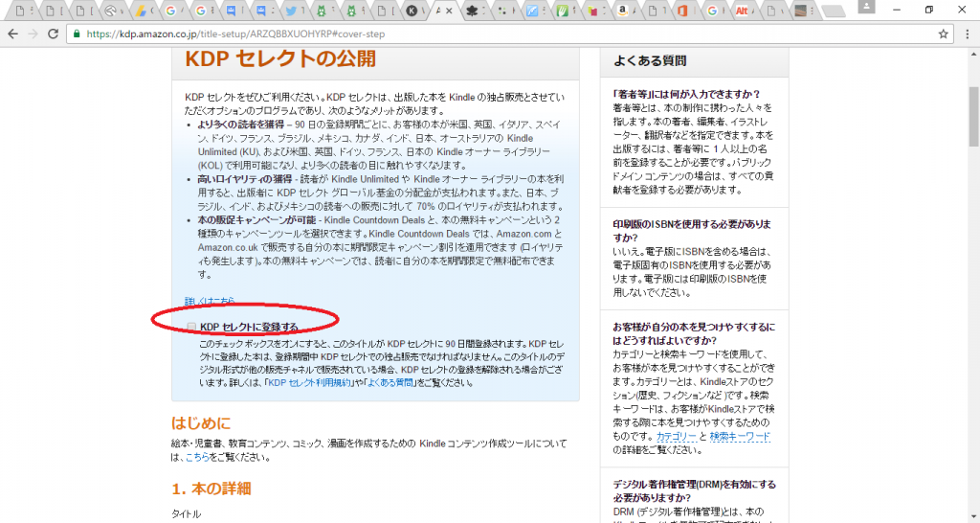Click the address bar URL
The height and width of the screenshot is (523, 980).
click(x=235, y=34)
